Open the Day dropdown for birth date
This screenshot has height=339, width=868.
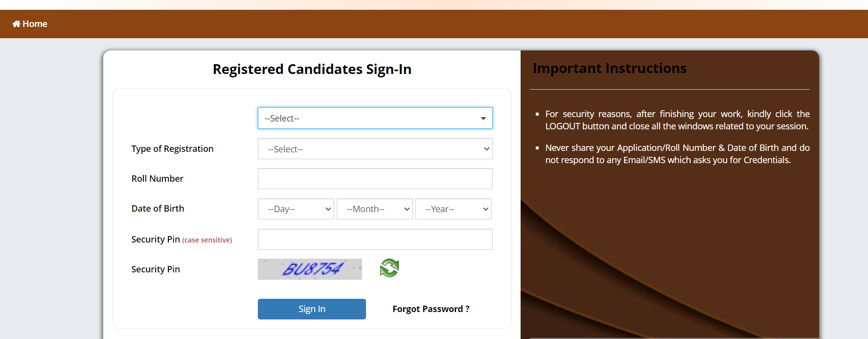(296, 209)
